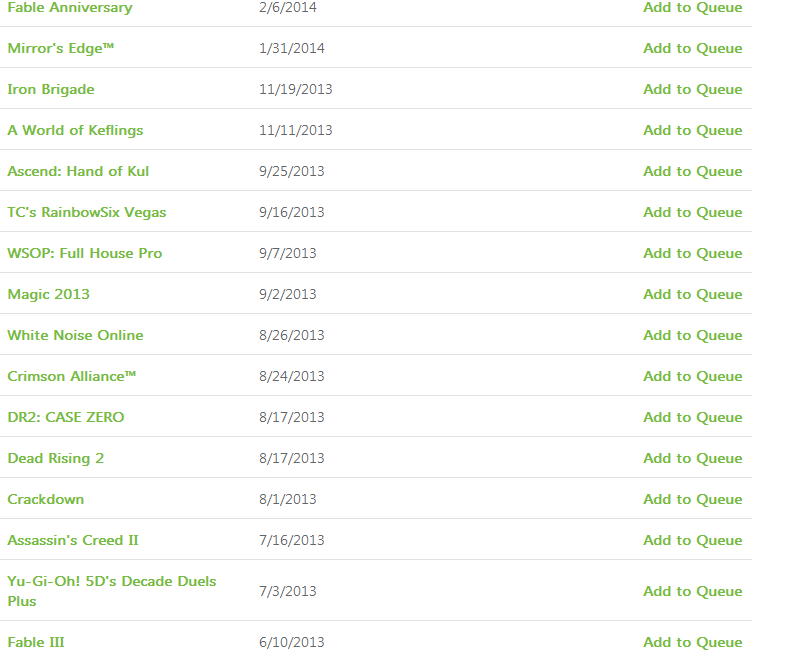The image size is (796, 656).
Task: Select the date 8/24/2013
Action: pyautogui.click(x=292, y=376)
